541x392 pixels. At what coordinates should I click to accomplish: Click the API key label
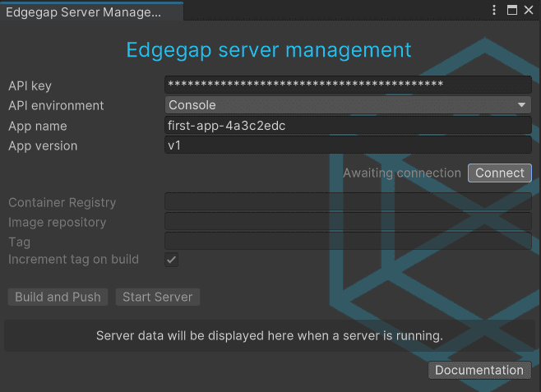click(30, 85)
